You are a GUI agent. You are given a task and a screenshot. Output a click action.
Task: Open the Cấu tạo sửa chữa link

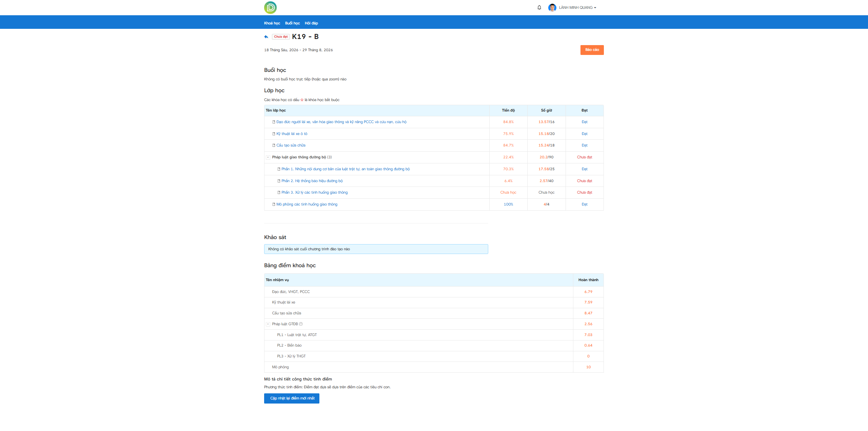pos(291,145)
